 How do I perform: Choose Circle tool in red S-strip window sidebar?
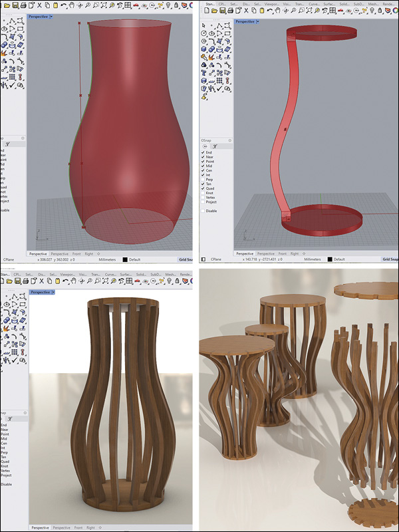click(x=204, y=33)
